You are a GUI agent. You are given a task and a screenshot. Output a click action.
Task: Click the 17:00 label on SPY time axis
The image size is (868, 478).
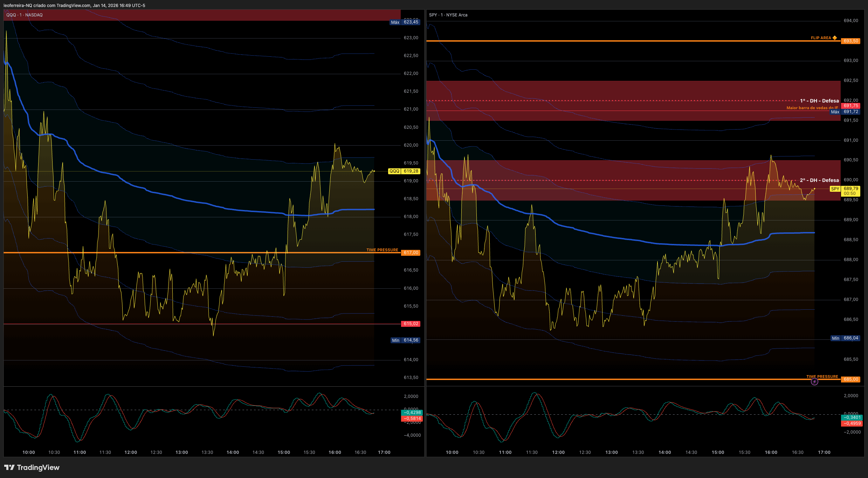point(824,452)
